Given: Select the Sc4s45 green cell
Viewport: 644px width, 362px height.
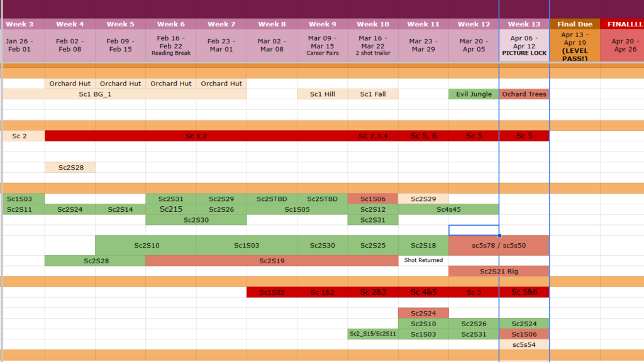Looking at the screenshot, I should click(448, 209).
